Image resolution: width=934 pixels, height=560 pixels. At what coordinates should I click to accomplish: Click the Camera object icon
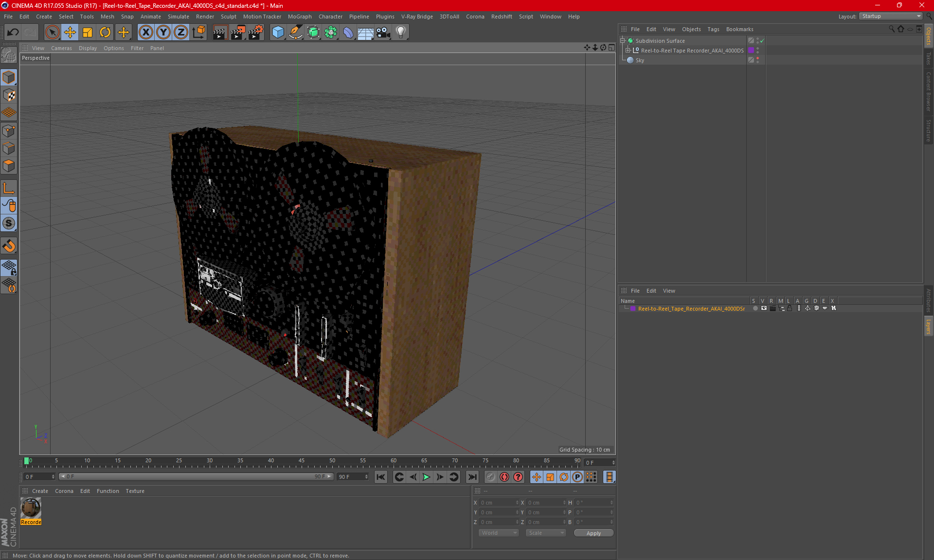383,32
